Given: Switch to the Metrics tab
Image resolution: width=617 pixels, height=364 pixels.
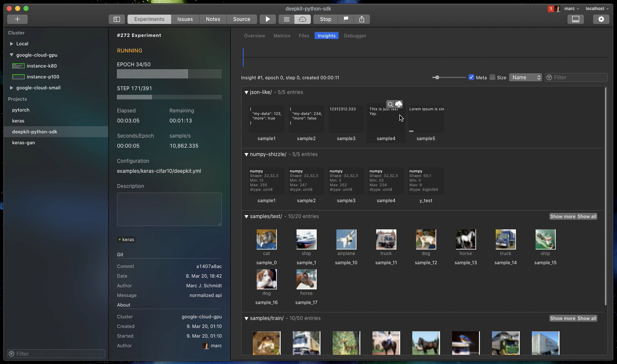Looking at the screenshot, I should tap(282, 36).
